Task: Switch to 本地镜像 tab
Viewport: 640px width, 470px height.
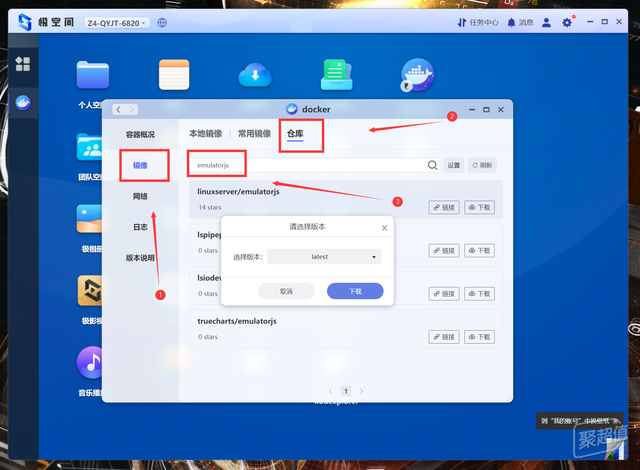Action: click(x=205, y=133)
